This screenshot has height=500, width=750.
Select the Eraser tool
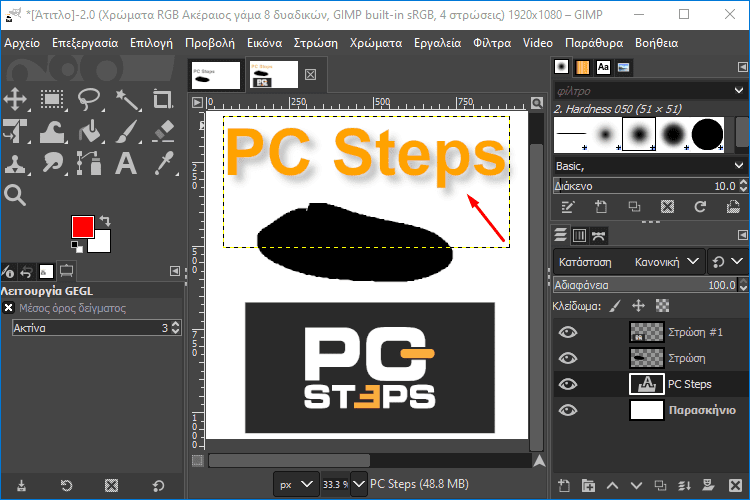click(x=163, y=131)
